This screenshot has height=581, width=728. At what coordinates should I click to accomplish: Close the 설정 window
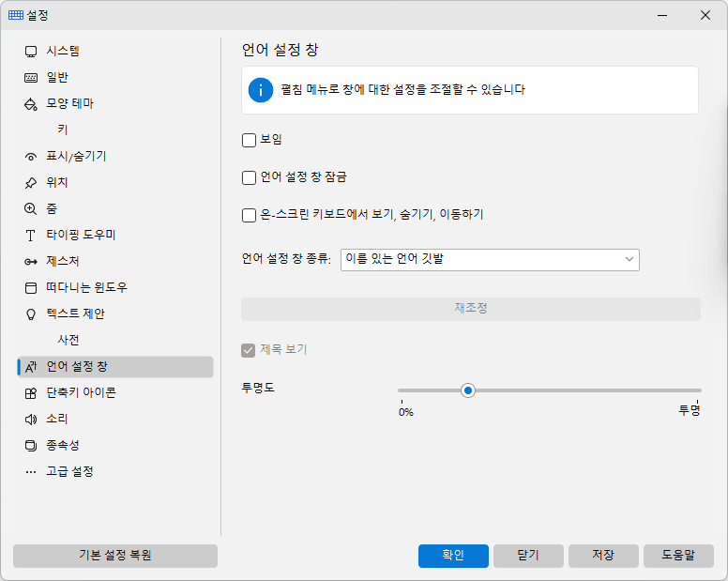coord(705,15)
